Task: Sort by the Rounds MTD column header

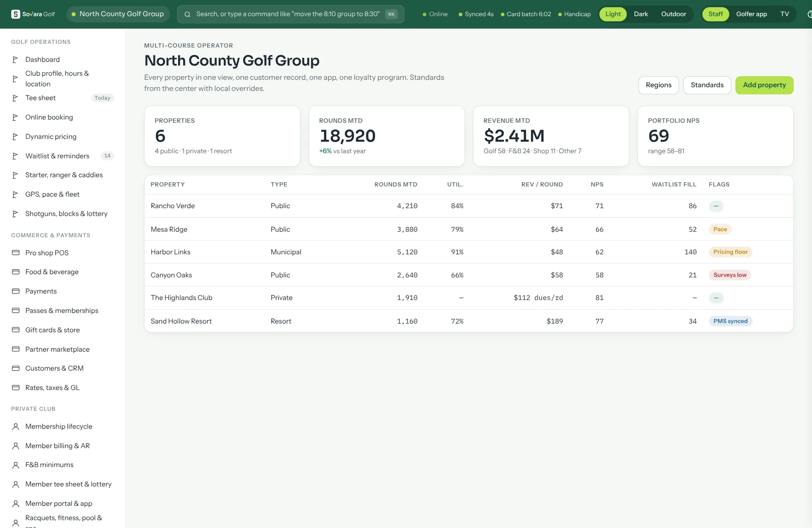Action: click(396, 185)
